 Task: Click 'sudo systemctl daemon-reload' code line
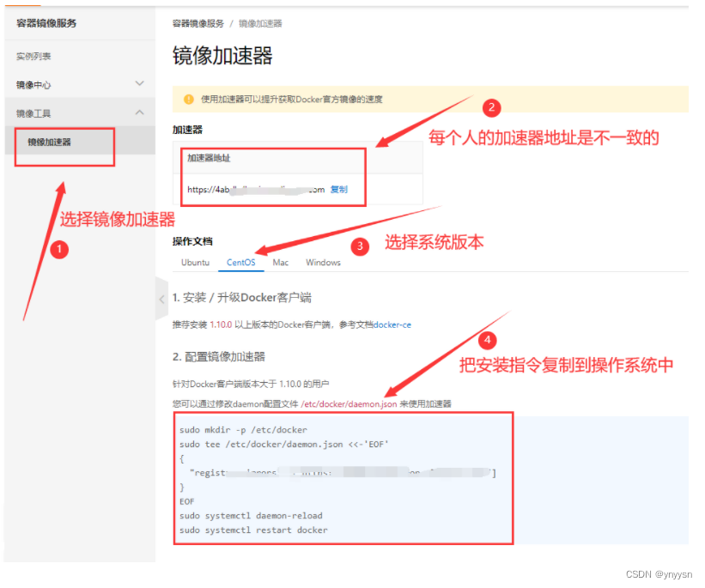pyautogui.click(x=251, y=516)
